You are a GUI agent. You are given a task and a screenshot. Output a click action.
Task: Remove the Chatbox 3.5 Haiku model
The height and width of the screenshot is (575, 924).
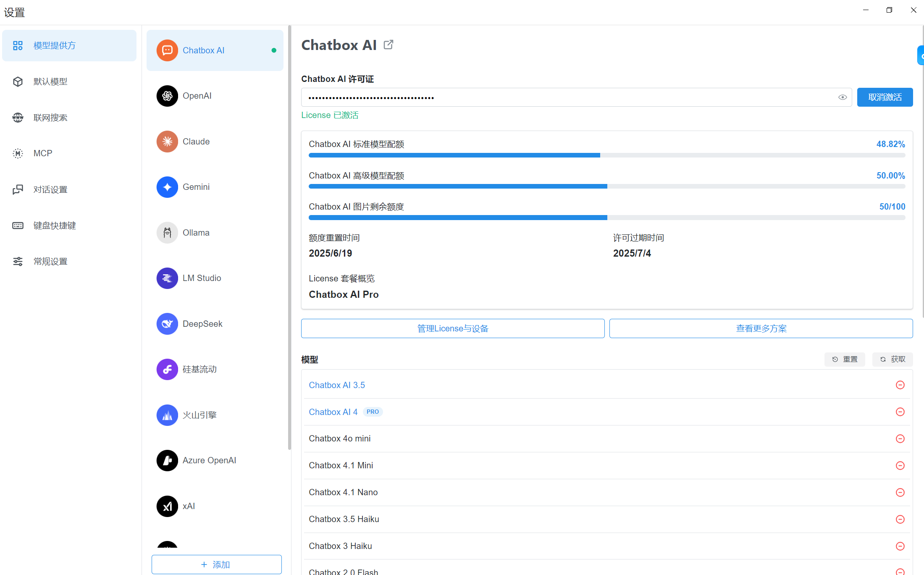point(900,520)
